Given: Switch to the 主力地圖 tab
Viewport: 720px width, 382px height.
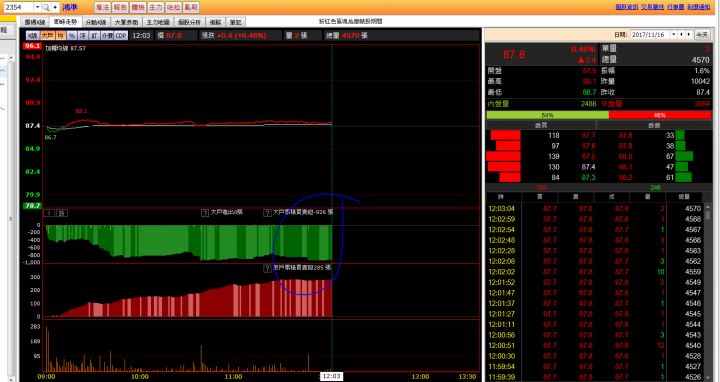Looking at the screenshot, I should pos(158,22).
